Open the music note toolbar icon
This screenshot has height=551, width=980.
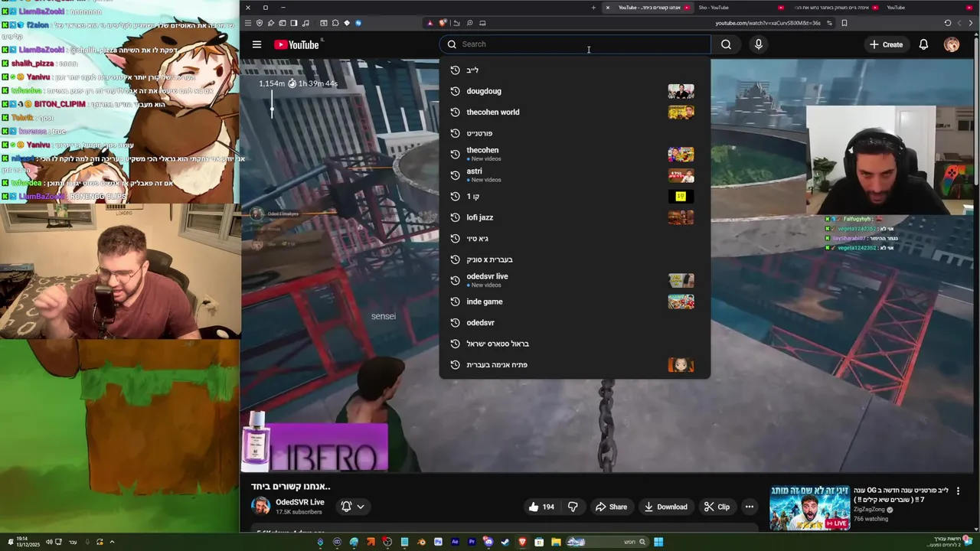pos(305,23)
